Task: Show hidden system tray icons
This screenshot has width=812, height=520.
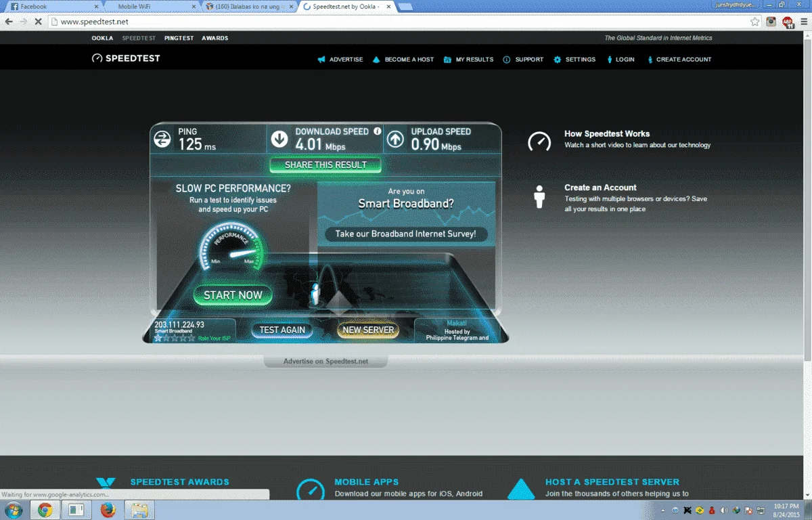Action: coord(664,510)
